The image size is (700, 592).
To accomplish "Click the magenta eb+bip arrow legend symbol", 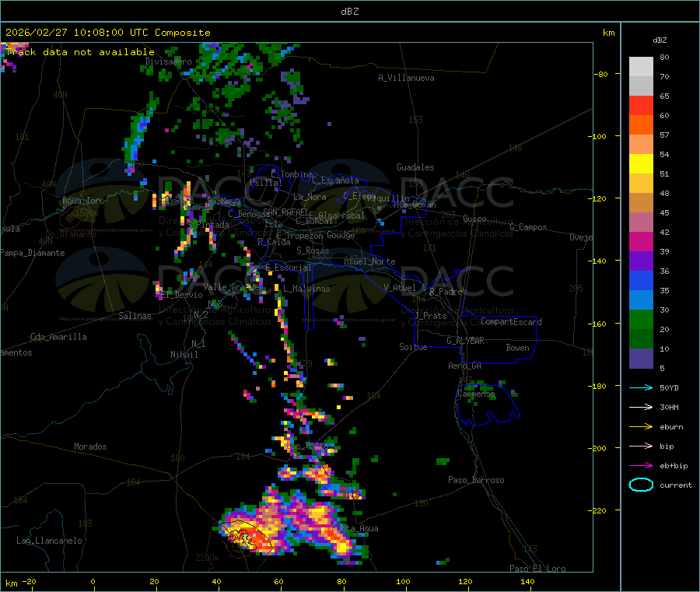I will pos(641,465).
